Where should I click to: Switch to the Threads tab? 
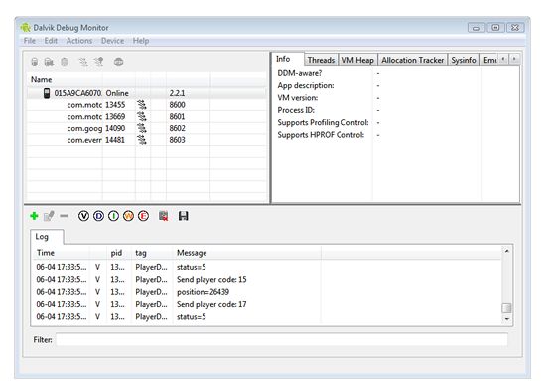click(321, 60)
